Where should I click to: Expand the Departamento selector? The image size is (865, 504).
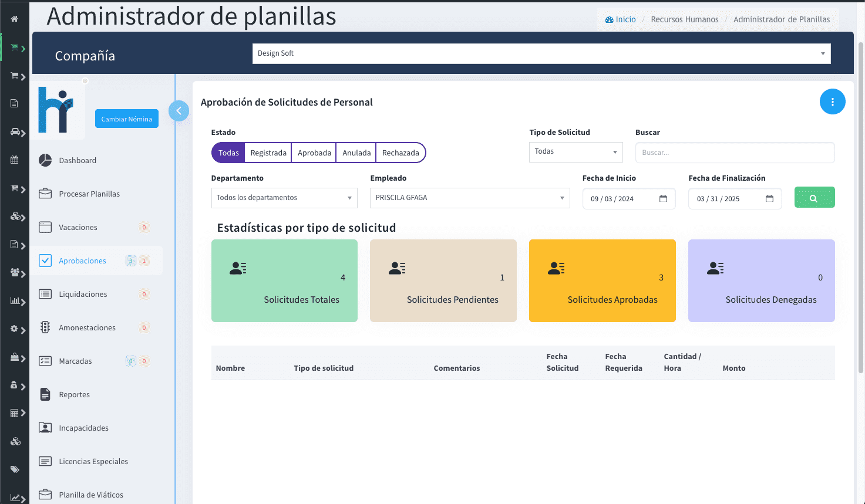coord(284,198)
